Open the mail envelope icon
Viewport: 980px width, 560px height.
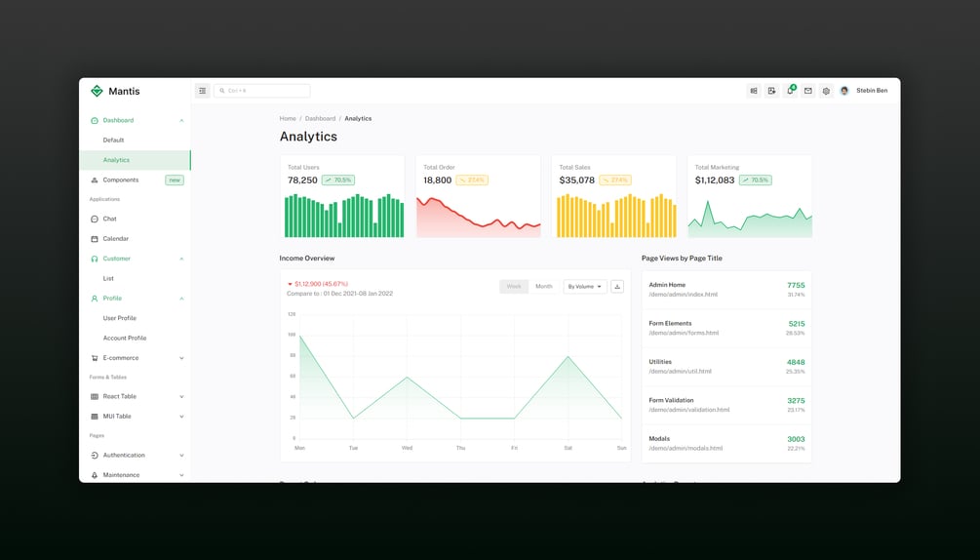coord(808,91)
